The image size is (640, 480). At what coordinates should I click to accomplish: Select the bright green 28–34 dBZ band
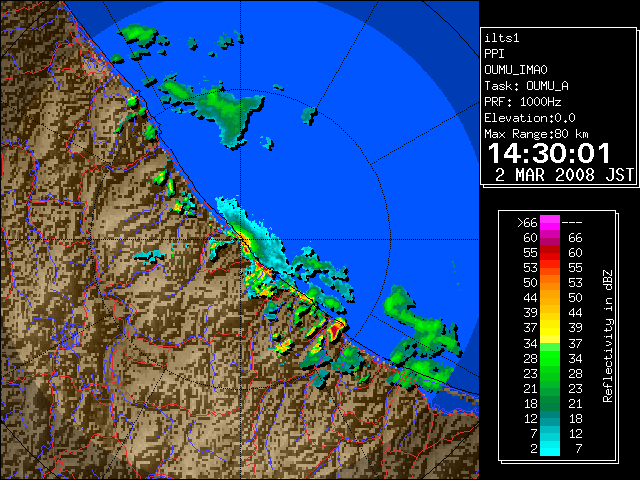point(550,358)
